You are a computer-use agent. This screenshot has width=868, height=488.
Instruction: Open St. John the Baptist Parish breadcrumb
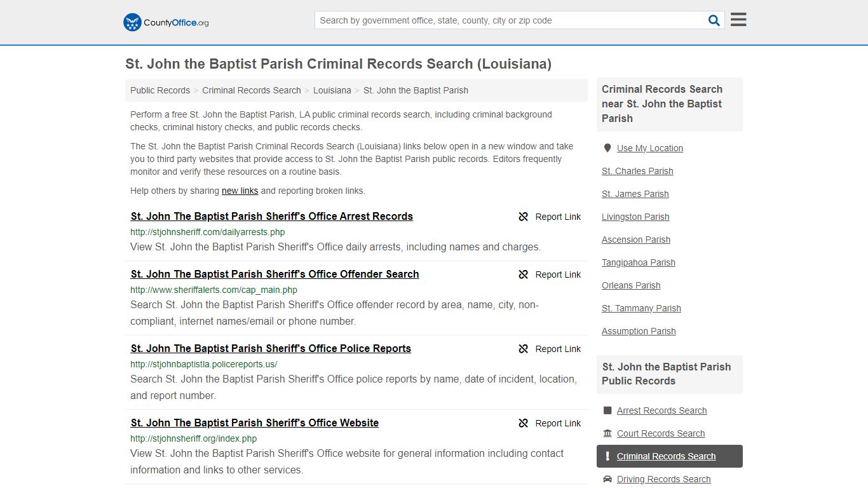416,90
